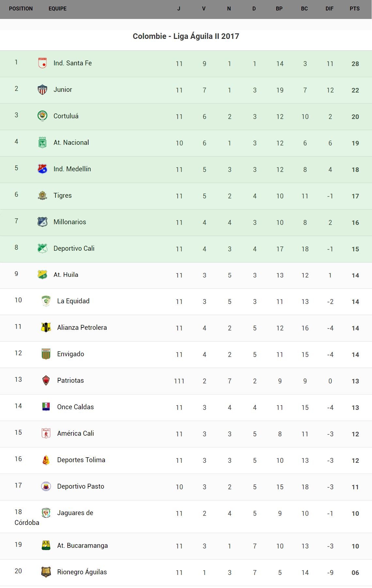Click the At. Bucaramanga crest
The height and width of the screenshot is (588, 372).
(x=46, y=546)
